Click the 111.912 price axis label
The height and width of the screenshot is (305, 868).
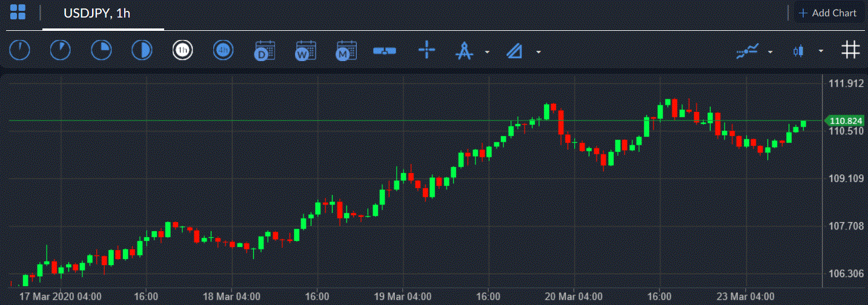point(846,84)
